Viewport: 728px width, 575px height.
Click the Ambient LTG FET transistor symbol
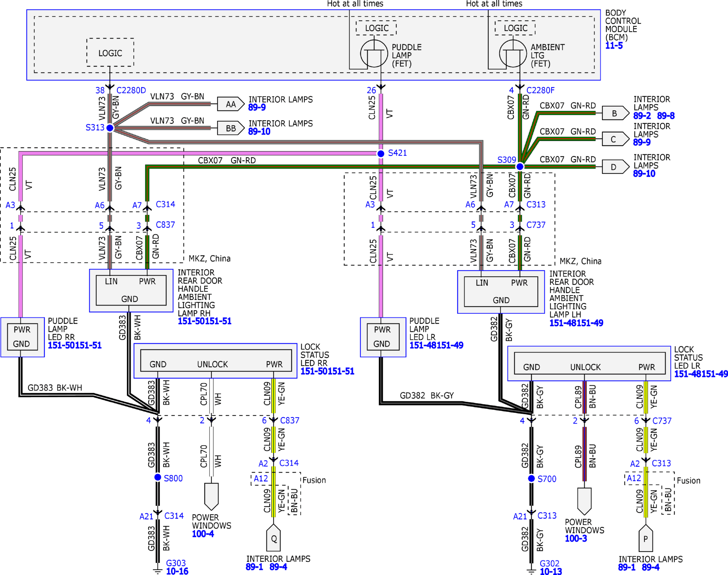click(513, 54)
